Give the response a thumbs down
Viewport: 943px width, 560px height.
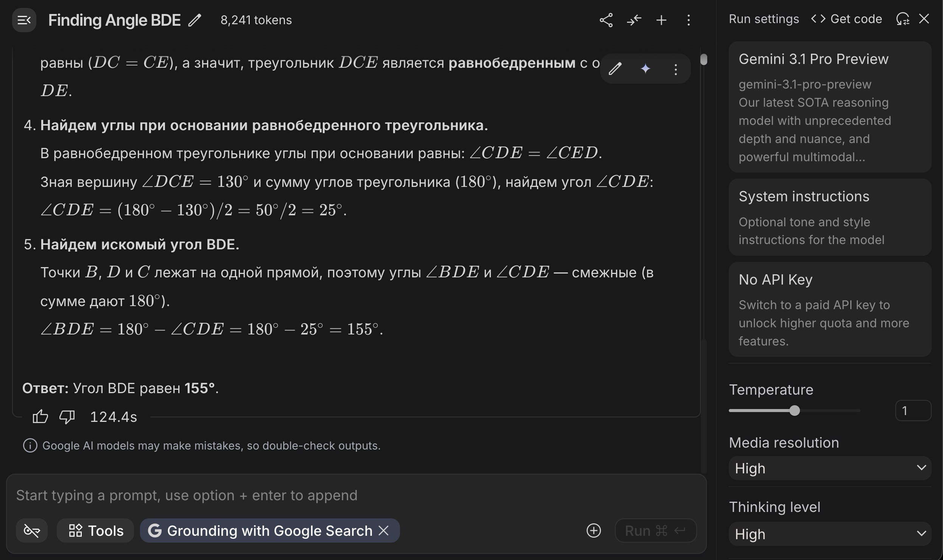[67, 417]
